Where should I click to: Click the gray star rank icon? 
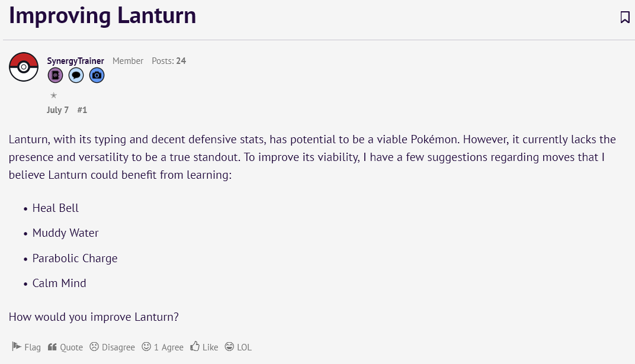53,95
